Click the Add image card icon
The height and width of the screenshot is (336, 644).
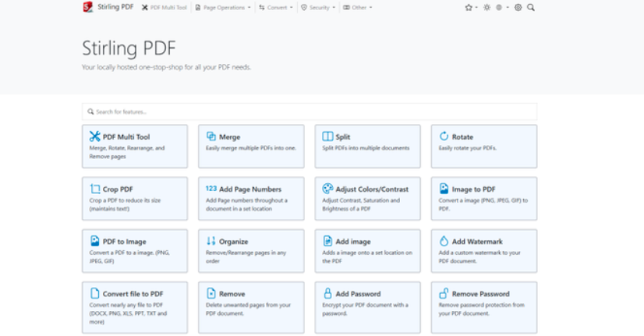327,241
